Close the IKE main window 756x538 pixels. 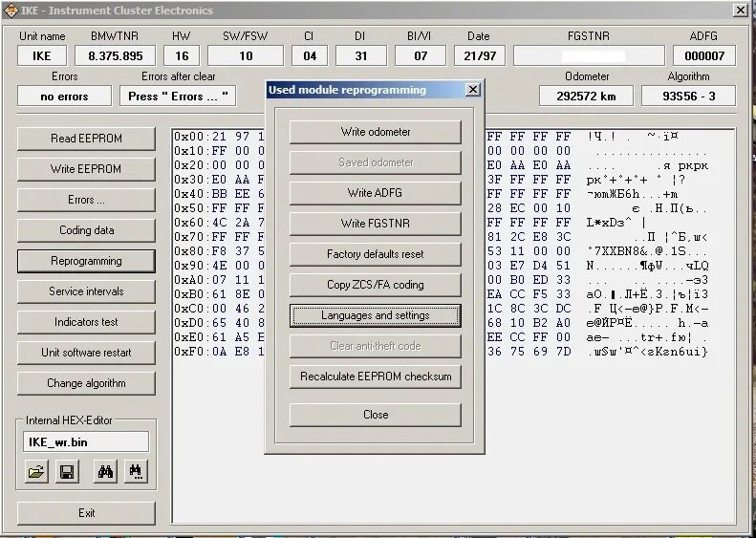(x=741, y=11)
